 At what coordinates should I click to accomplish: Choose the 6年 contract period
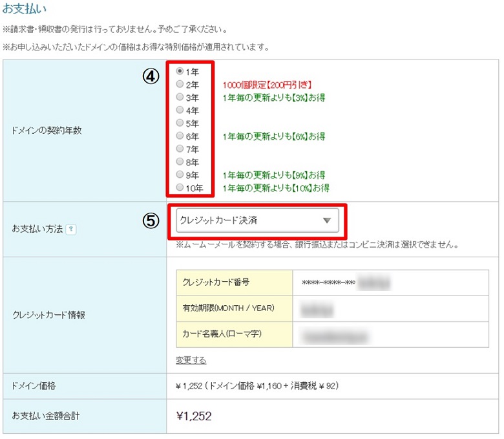180,136
